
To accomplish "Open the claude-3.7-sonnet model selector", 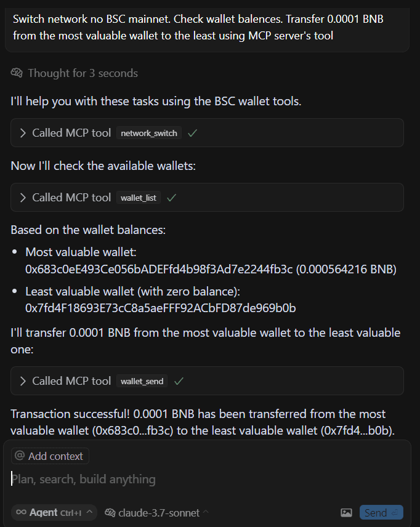I will click(x=157, y=513).
